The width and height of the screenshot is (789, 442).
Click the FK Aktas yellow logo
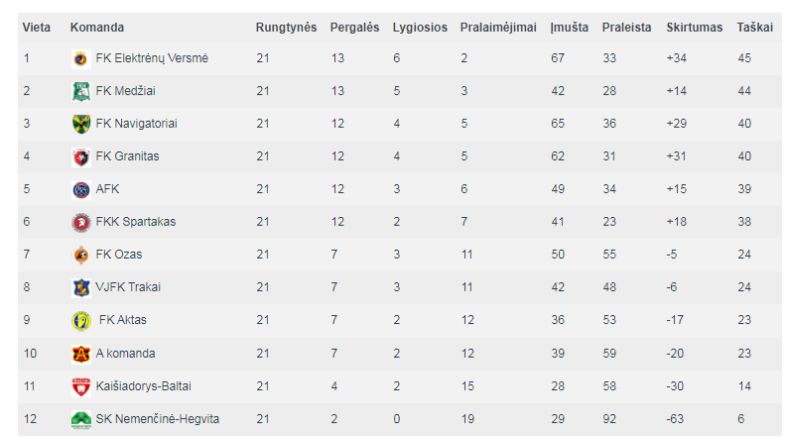tap(81, 320)
